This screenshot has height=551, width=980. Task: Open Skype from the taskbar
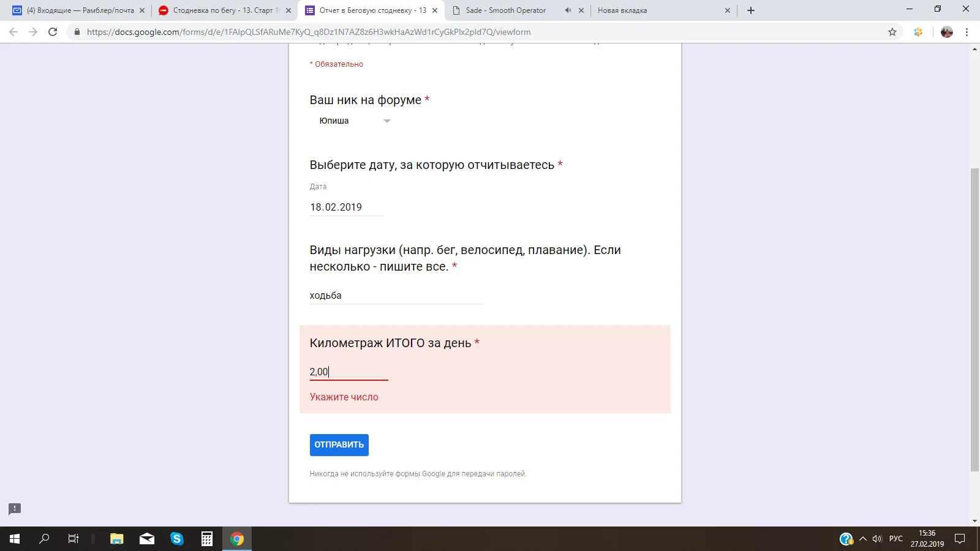pyautogui.click(x=177, y=539)
